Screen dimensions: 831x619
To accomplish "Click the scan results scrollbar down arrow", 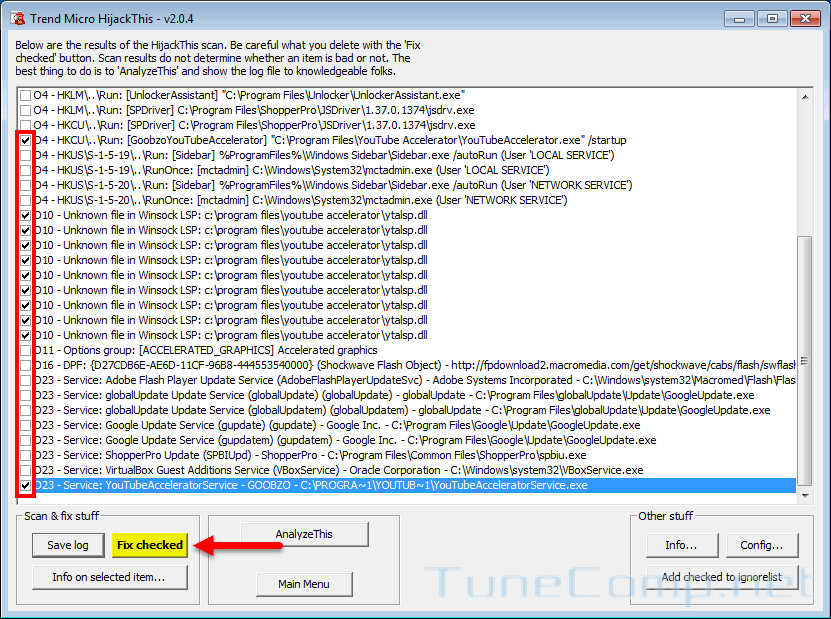I will [805, 496].
